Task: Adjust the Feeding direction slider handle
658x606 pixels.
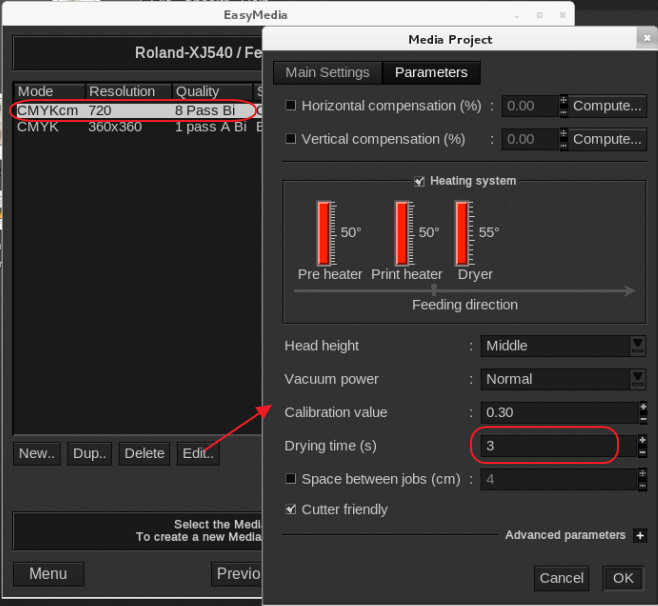Action: click(433, 291)
